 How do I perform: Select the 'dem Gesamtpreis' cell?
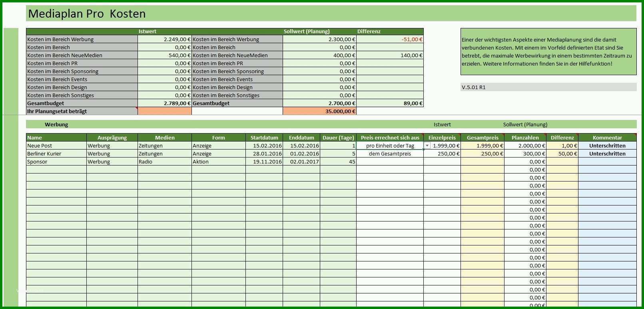390,154
